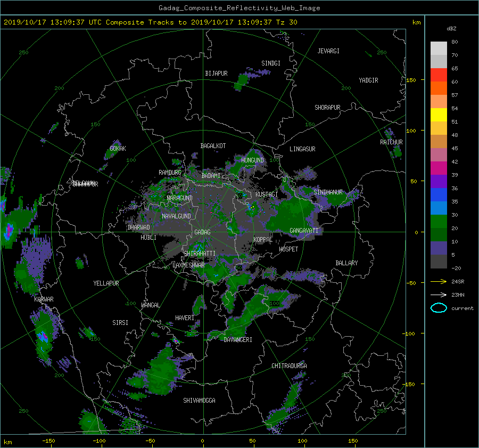479x448 pixels.
Task: Click the KARWAR location label
Action: 44,299
